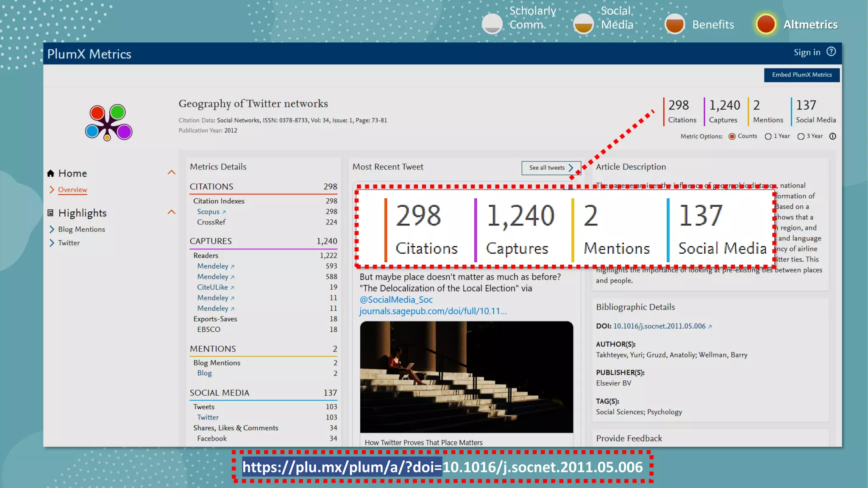
Task: Open Twitter in the sidebar
Action: pos(69,243)
